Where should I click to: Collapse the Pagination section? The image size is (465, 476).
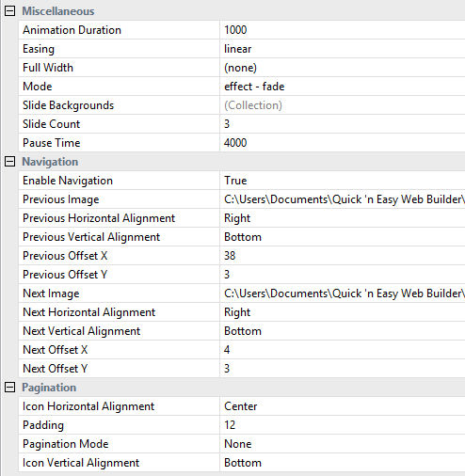[x=9, y=388]
